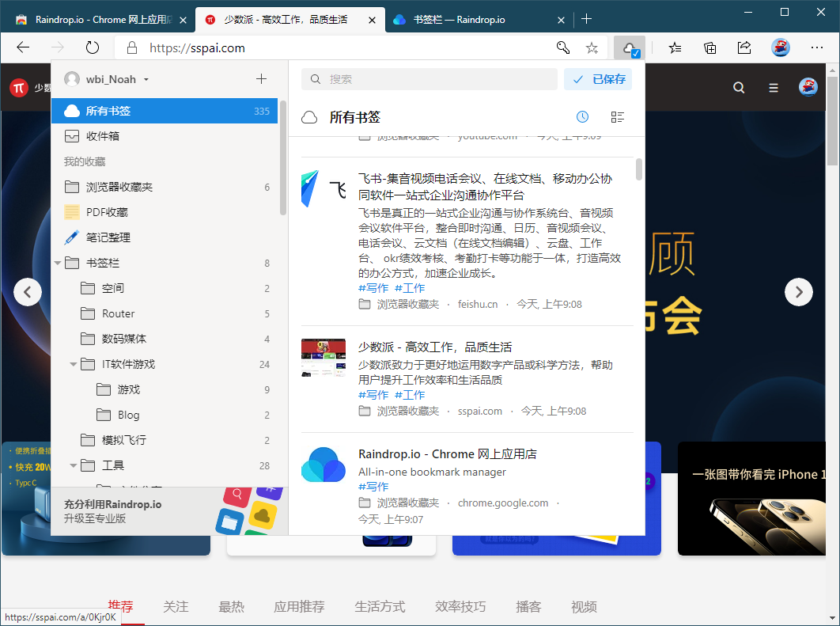This screenshot has height=626, width=840.
Task: Open browser Collections icon in toolbar
Action: [x=709, y=48]
